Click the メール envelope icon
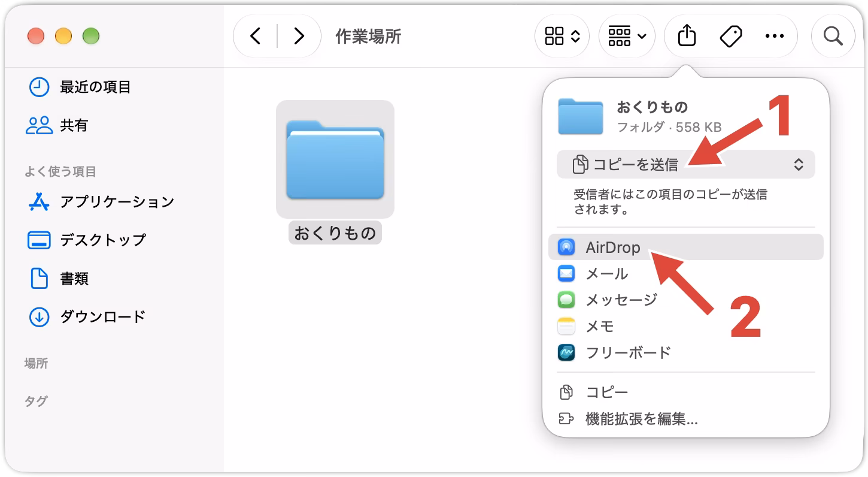This screenshot has width=868, height=477. click(566, 274)
